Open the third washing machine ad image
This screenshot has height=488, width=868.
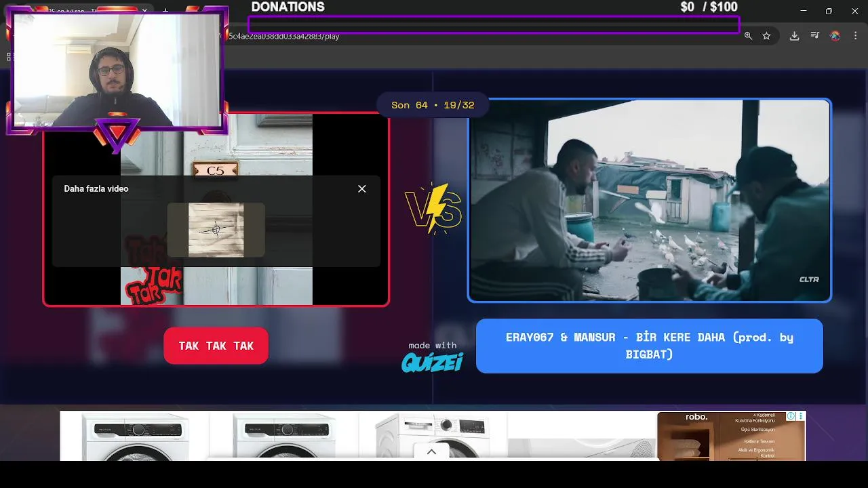(x=433, y=436)
